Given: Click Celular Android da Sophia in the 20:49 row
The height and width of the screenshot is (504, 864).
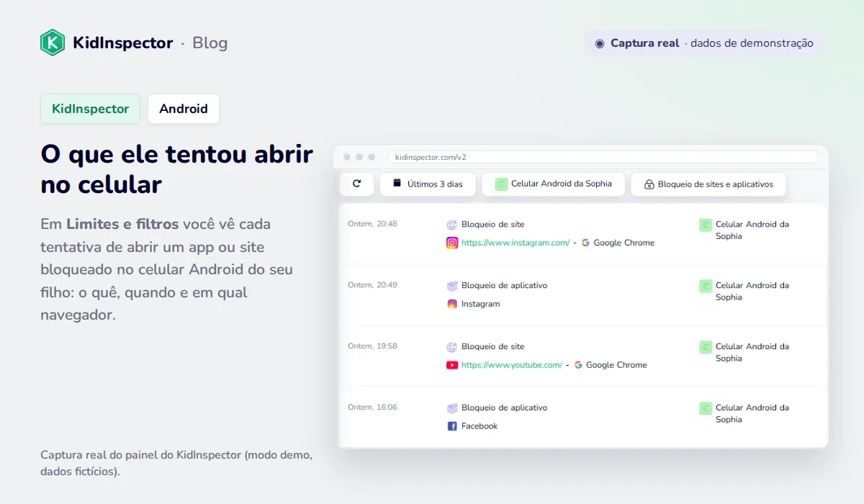Looking at the screenshot, I should (752, 292).
